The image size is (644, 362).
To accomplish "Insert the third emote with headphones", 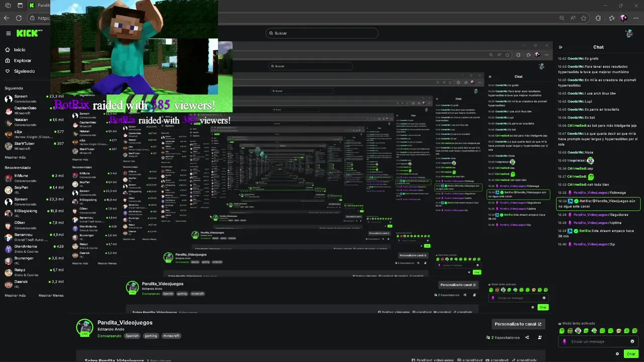I will (x=578, y=331).
